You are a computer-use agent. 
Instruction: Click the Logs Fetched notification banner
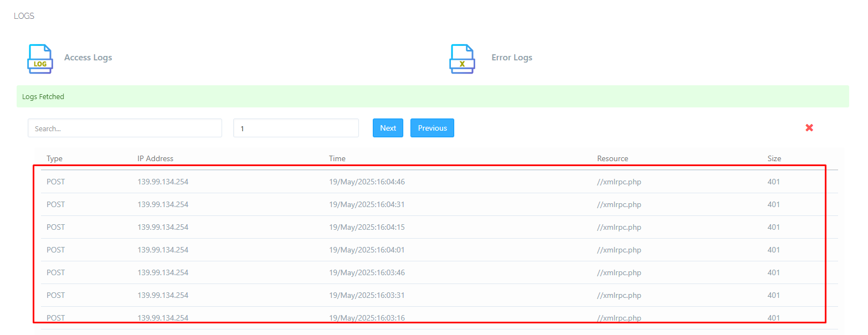point(432,96)
